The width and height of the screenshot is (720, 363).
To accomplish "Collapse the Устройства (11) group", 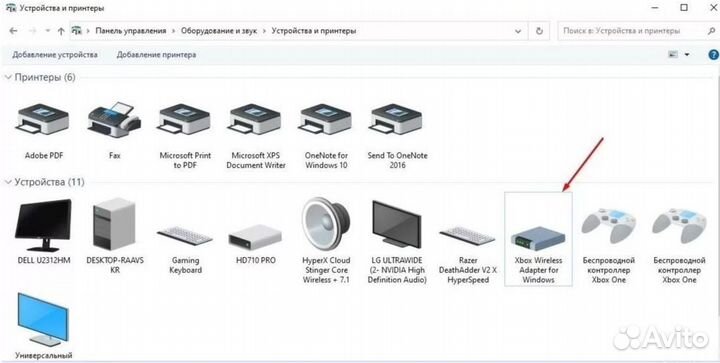I will pyautogui.click(x=8, y=182).
